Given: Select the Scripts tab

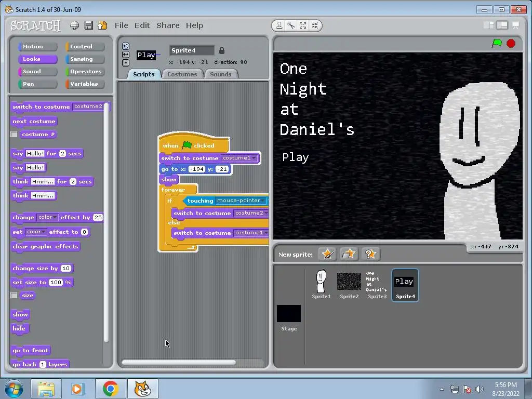Looking at the screenshot, I should 143,74.
